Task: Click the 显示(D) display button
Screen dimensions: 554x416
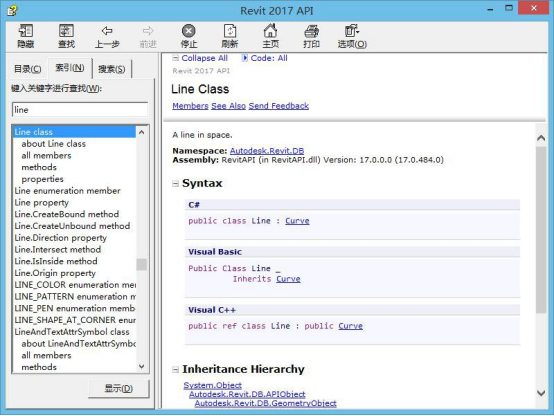Action: (119, 388)
